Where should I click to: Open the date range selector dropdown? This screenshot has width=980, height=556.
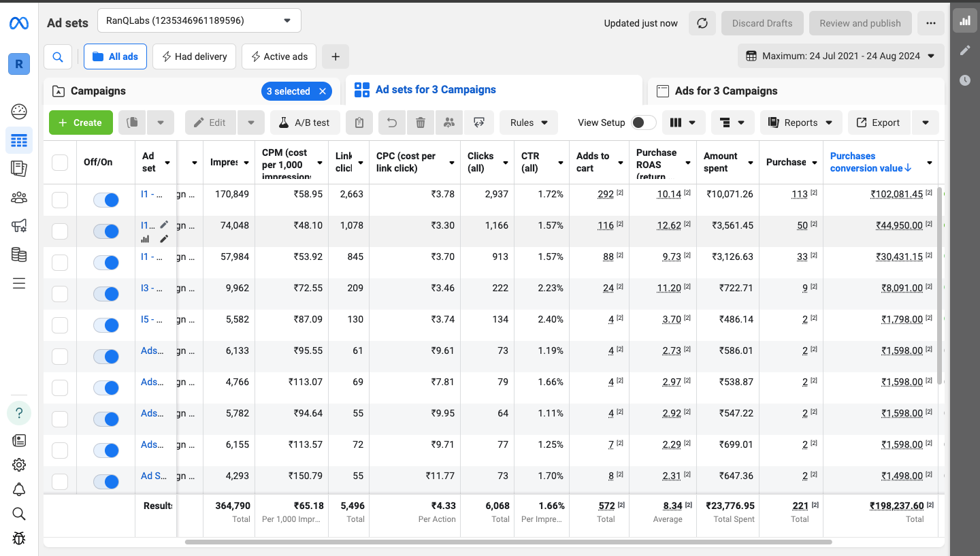(840, 56)
